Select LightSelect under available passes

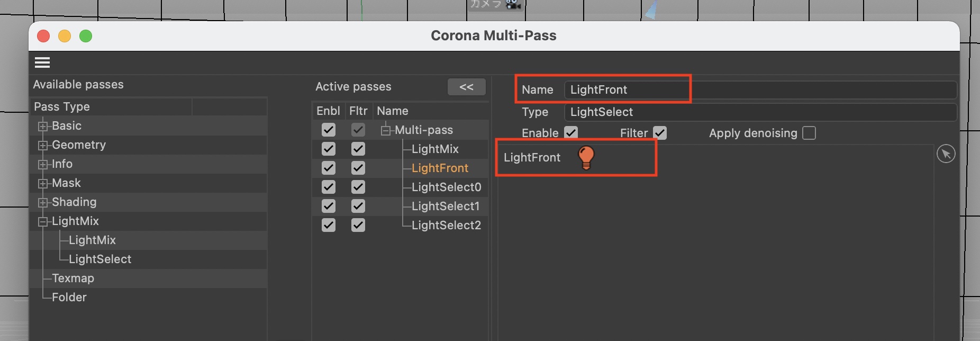(100, 259)
